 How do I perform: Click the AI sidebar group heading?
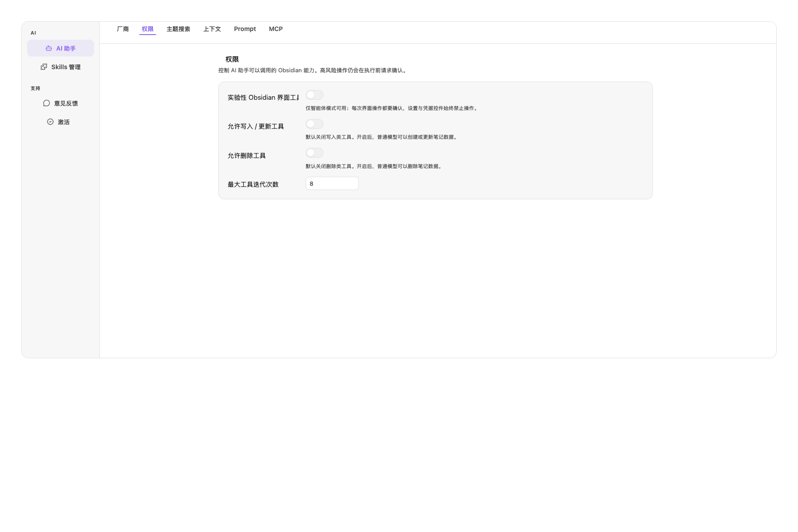pos(33,33)
